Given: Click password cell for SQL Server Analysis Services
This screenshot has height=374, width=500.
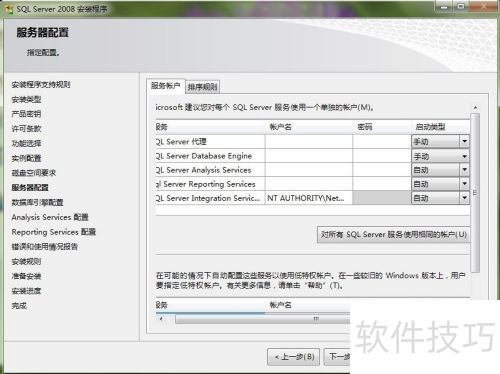Looking at the screenshot, I should (382, 170).
